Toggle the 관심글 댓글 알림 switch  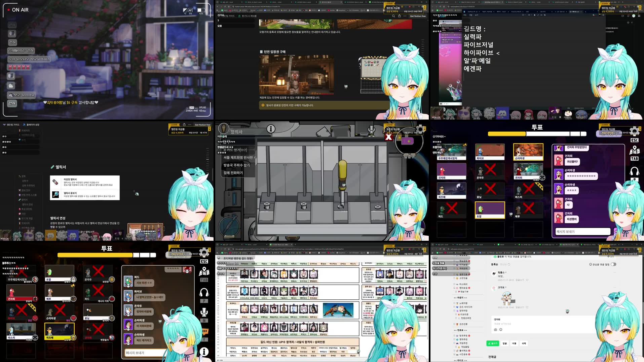point(614,264)
